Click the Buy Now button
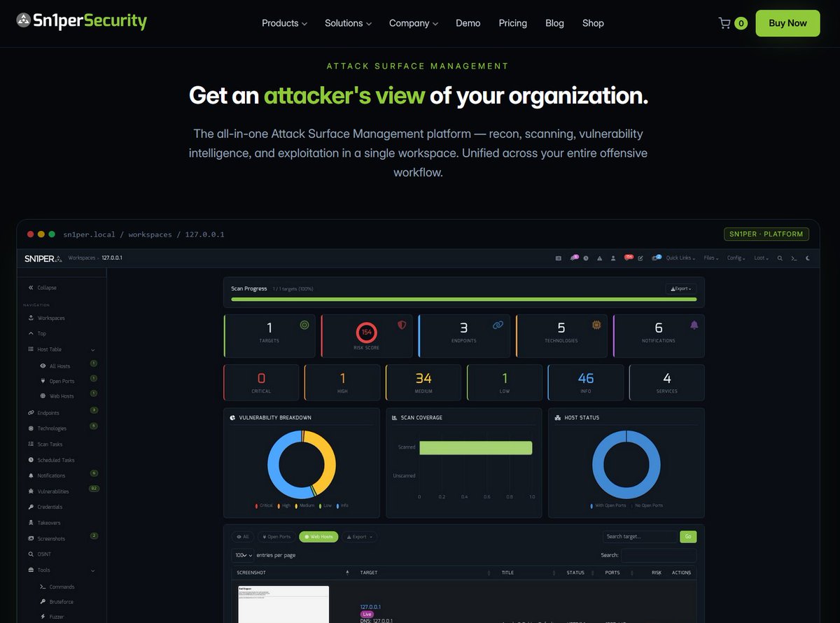 pos(787,23)
